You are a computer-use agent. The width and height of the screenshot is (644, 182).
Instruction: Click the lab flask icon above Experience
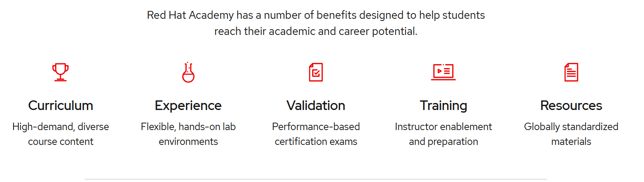(188, 72)
